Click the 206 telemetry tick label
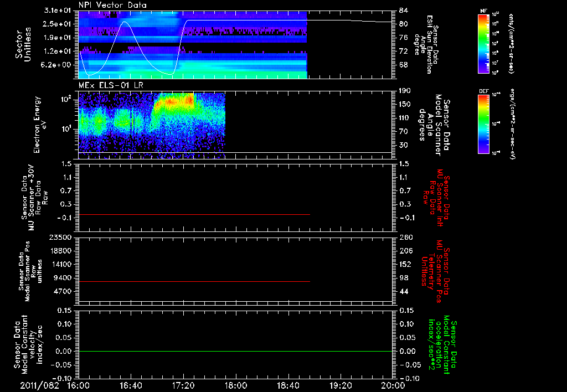This screenshot has width=567, height=392. coord(405,251)
